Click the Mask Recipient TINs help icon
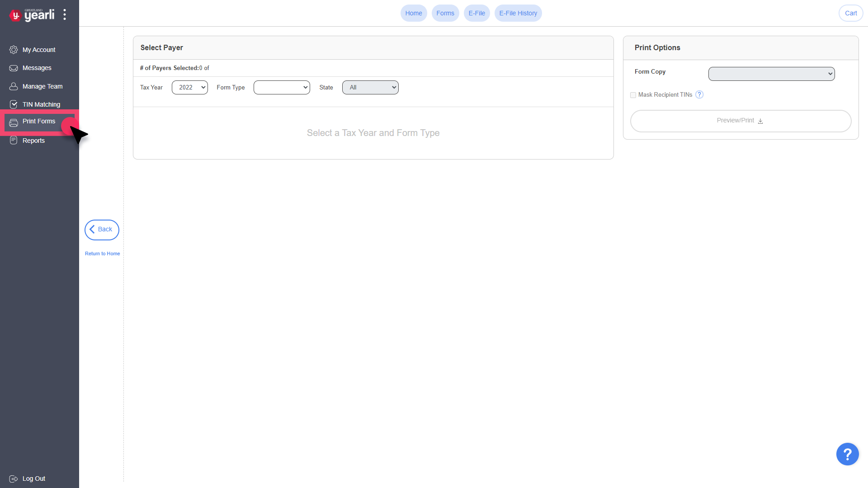Viewport: 868px width, 488px height. tap(699, 94)
